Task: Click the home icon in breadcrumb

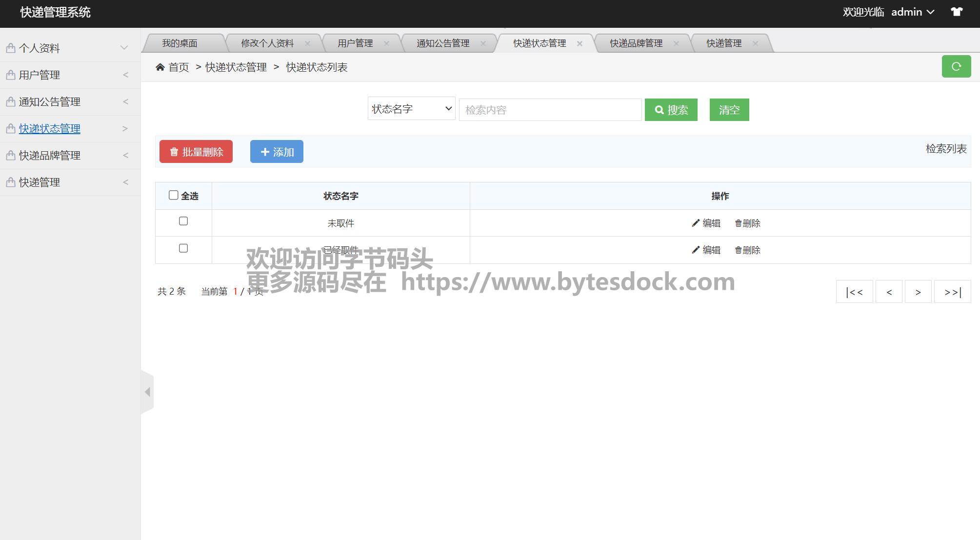Action: point(160,67)
